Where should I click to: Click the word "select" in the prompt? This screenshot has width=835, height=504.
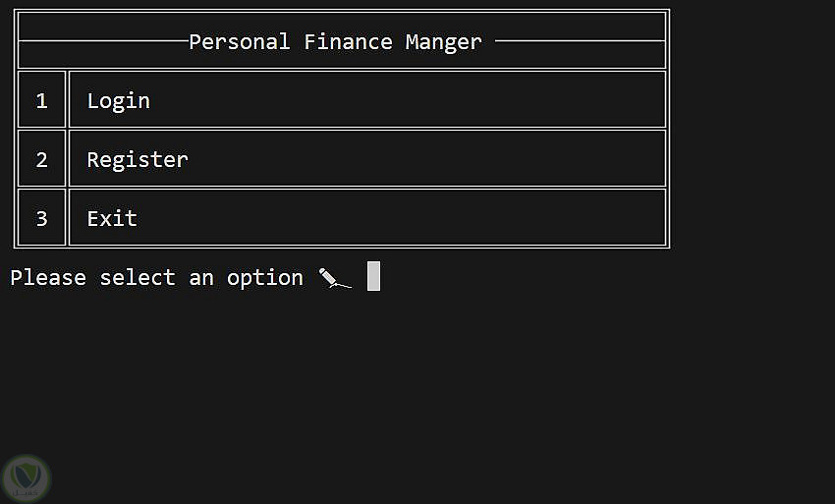click(x=138, y=278)
